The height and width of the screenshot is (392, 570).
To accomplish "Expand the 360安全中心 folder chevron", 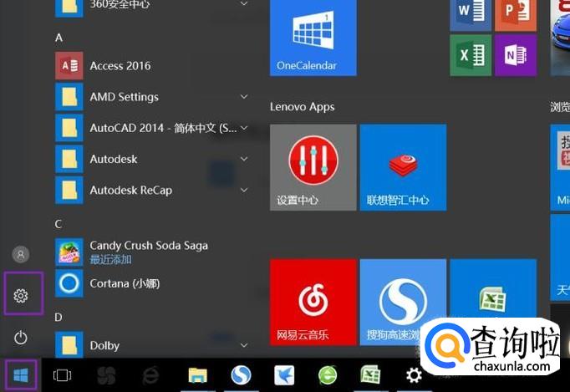I will pyautogui.click(x=244, y=3).
